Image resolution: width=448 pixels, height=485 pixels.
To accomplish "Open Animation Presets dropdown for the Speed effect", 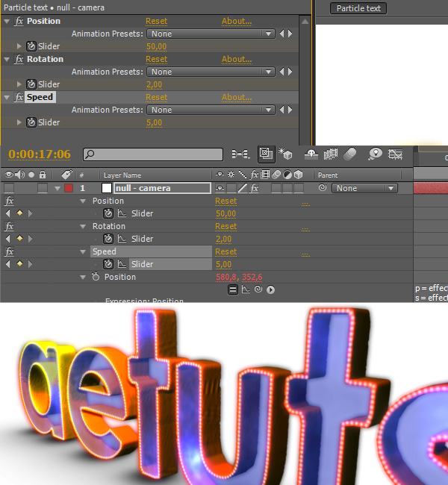I will pyautogui.click(x=211, y=110).
